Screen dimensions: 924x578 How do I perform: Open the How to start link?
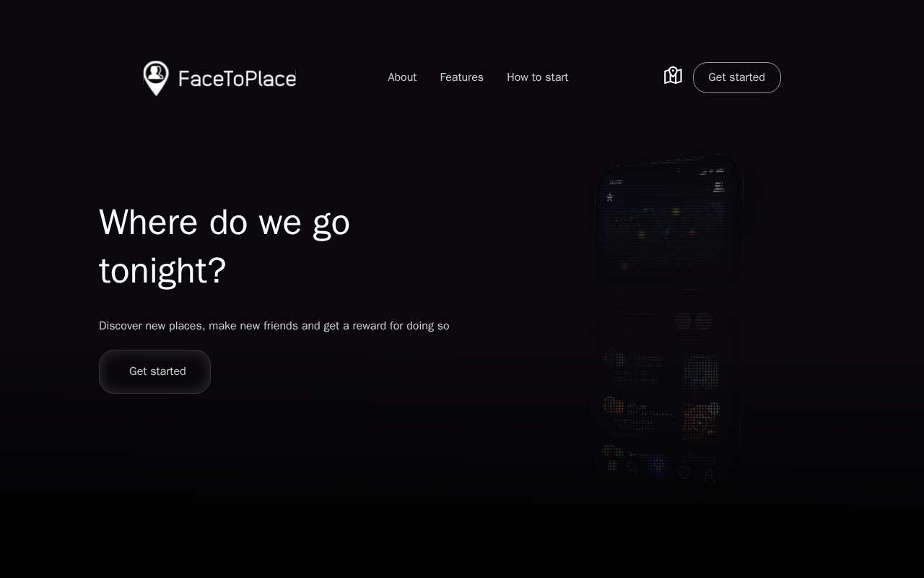click(537, 77)
